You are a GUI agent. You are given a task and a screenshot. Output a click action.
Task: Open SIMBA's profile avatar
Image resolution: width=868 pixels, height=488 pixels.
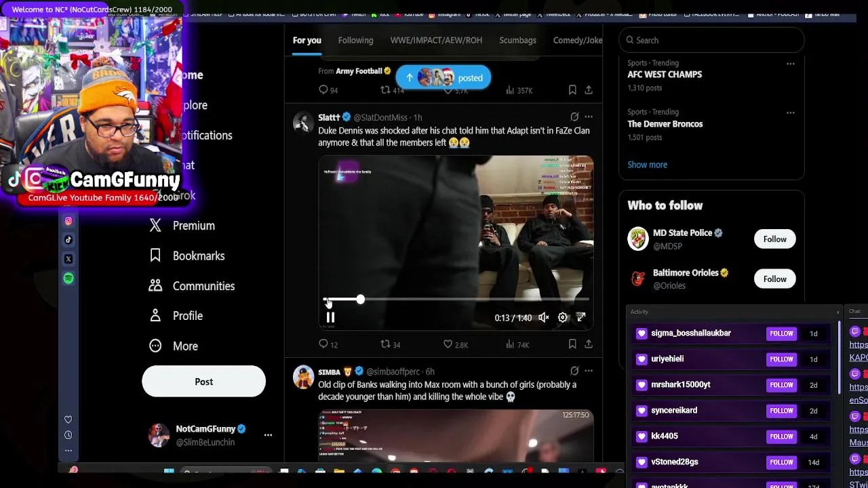pos(303,377)
